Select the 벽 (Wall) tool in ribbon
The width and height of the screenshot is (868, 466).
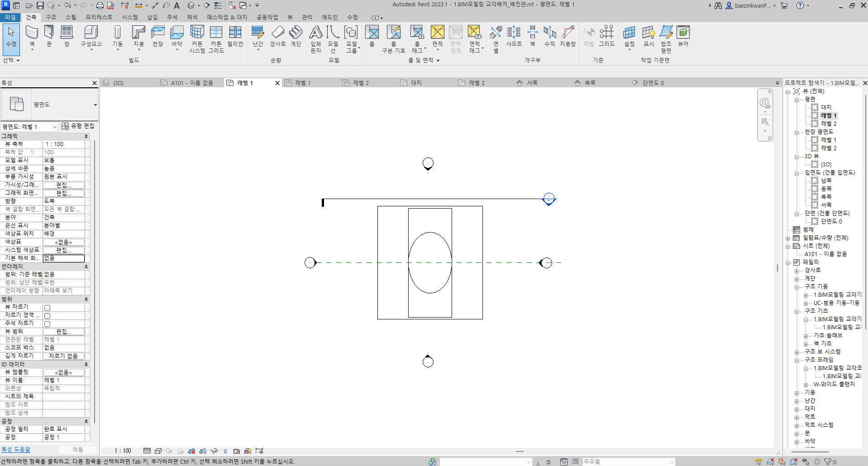[32, 36]
